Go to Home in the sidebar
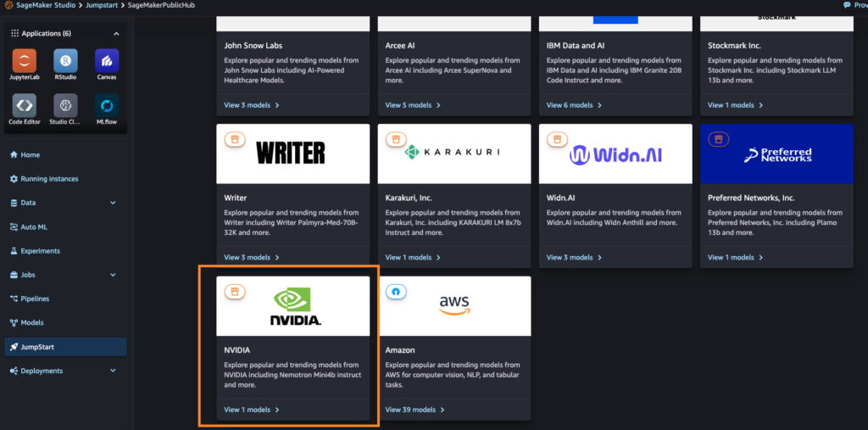 pyautogui.click(x=30, y=155)
